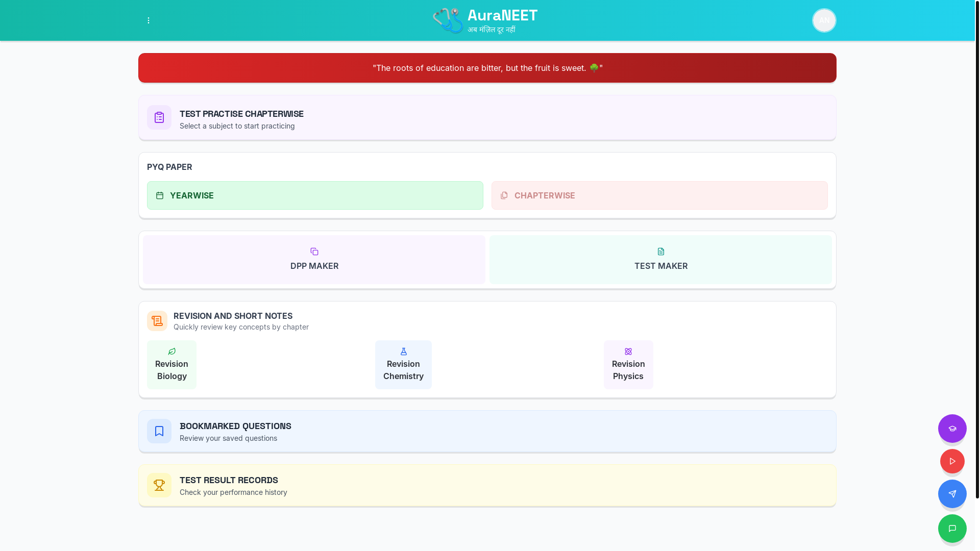This screenshot has width=980, height=551.
Task: Open DPP Maker
Action: 314,260
